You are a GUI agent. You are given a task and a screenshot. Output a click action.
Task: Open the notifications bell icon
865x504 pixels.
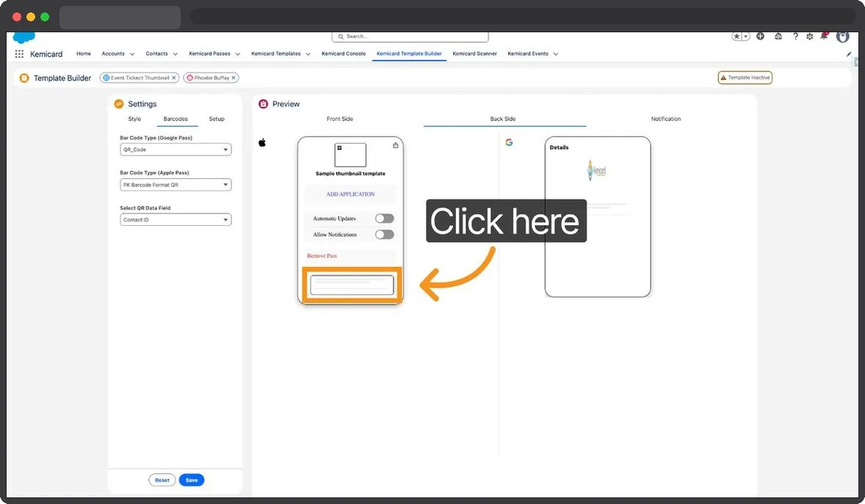[x=824, y=36]
